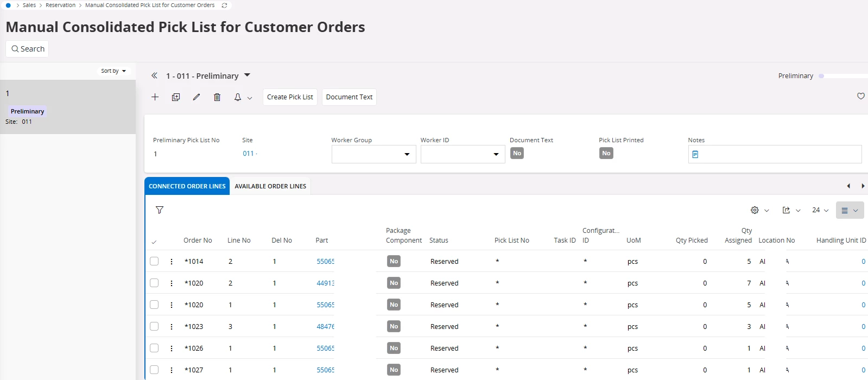The image size is (868, 380).
Task: Open the Sort by dropdown
Action: click(113, 71)
